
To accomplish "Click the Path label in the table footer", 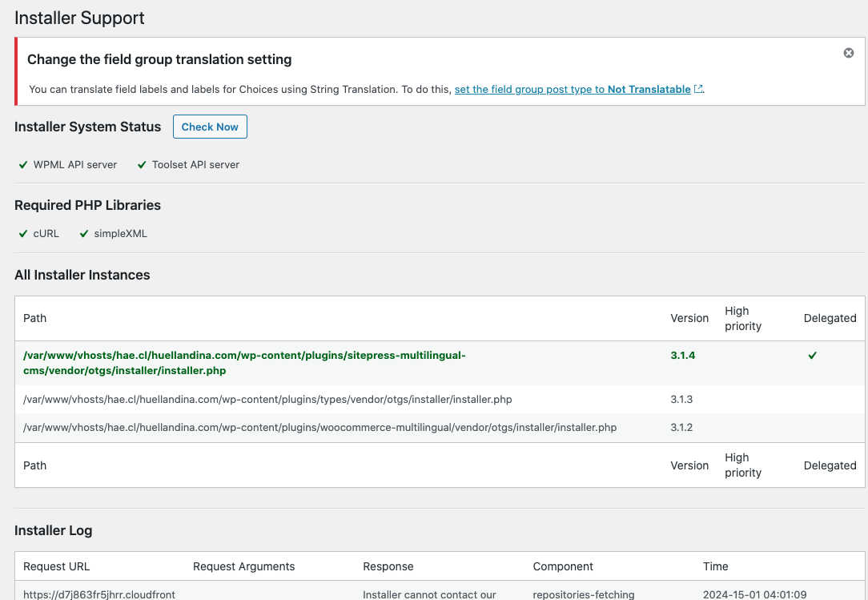I will [35, 465].
